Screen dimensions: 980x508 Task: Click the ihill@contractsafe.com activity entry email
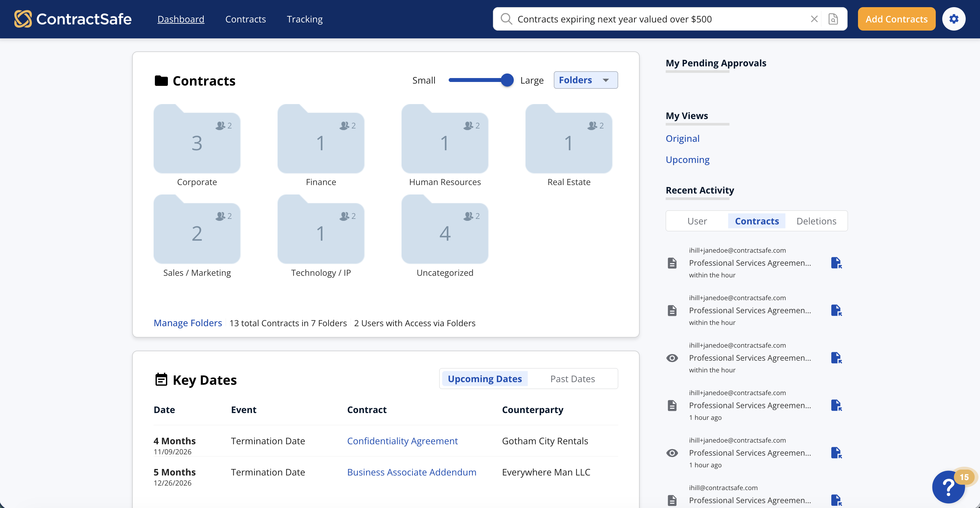pos(723,488)
